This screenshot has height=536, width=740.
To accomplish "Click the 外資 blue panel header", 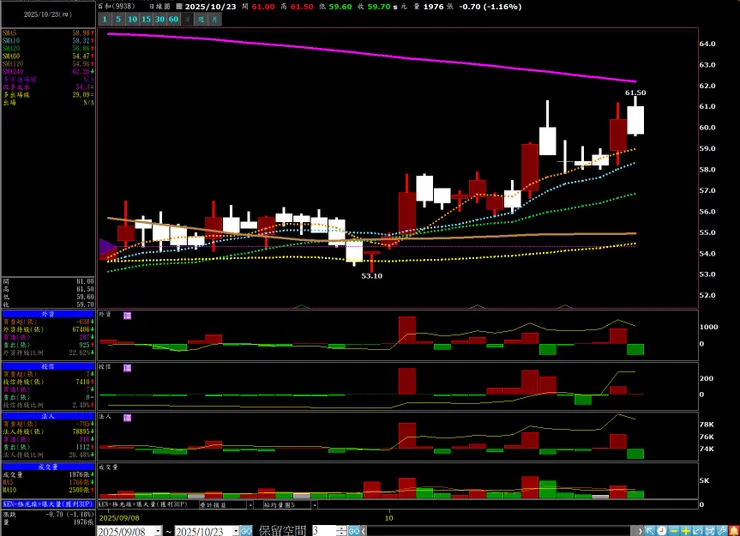I will click(x=48, y=314).
